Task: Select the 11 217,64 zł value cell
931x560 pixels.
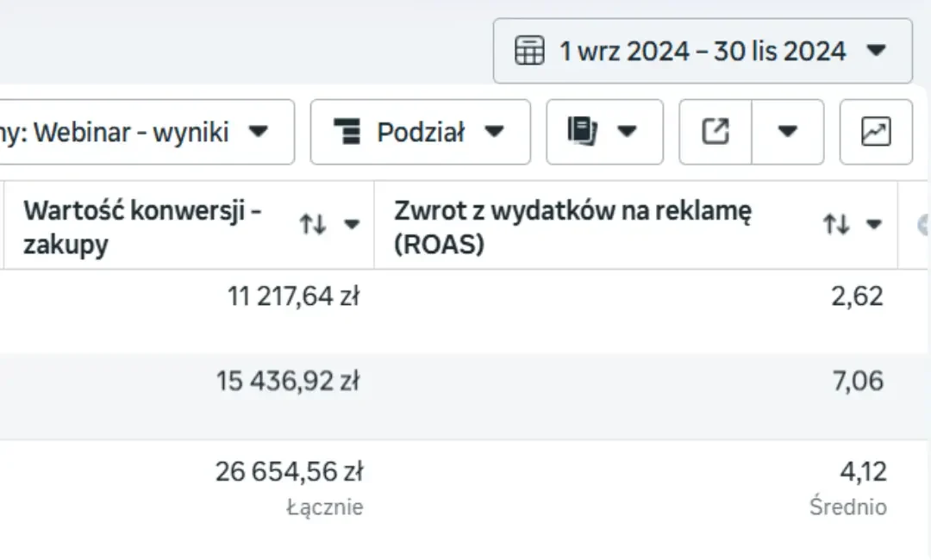Action: point(293,296)
